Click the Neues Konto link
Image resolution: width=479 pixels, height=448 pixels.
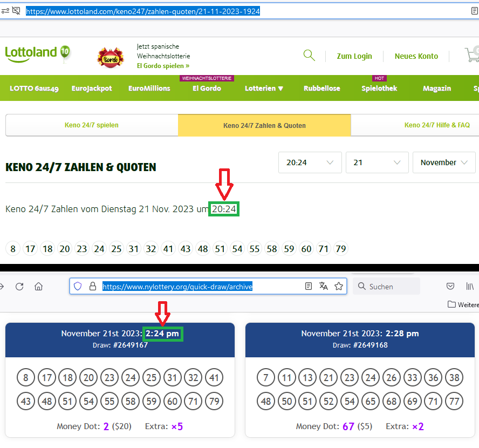416,56
